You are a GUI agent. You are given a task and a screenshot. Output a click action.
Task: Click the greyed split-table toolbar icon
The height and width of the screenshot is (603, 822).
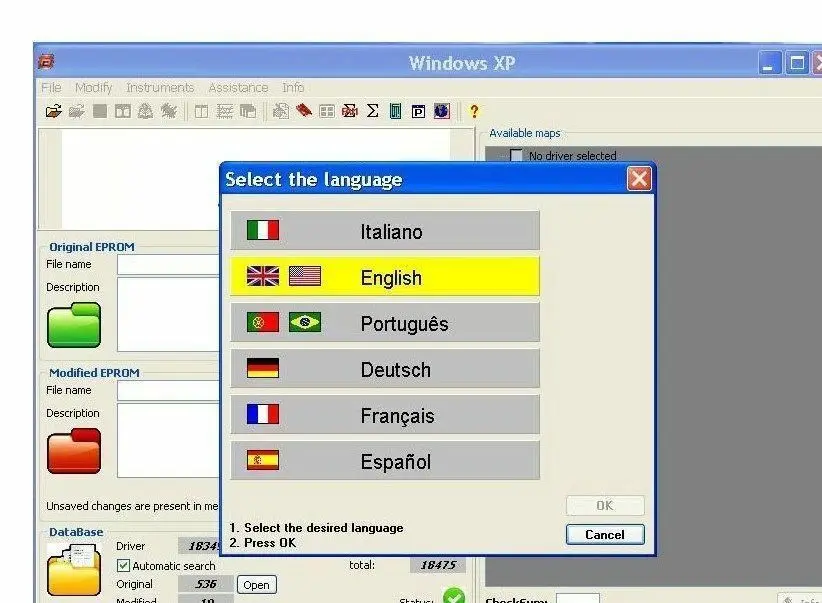pyautogui.click(x=201, y=111)
